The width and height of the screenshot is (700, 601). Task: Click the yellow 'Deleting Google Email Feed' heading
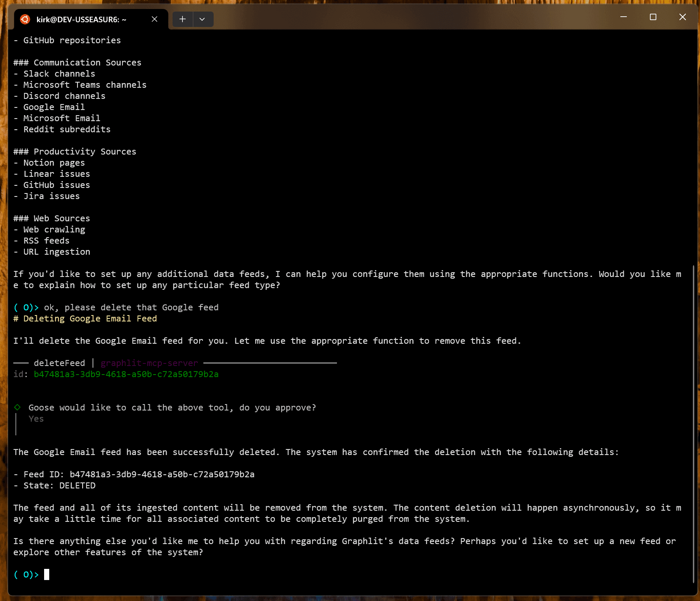[90, 318]
